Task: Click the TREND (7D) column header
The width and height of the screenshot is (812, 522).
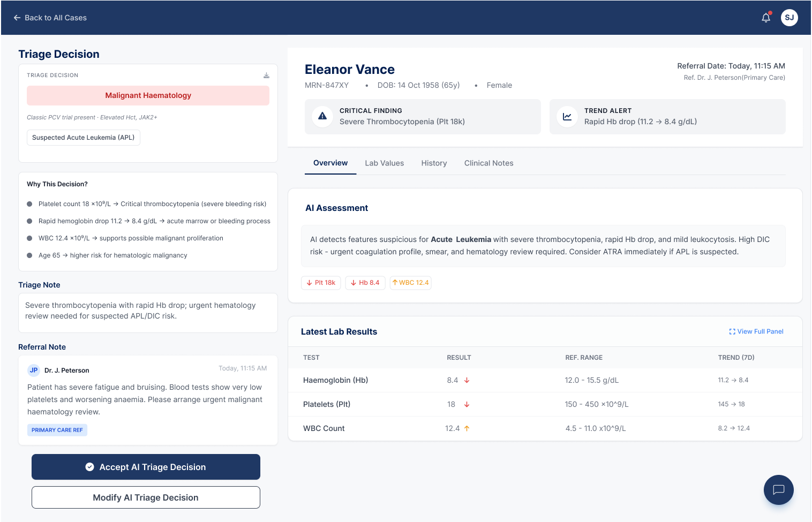Action: [736, 358]
